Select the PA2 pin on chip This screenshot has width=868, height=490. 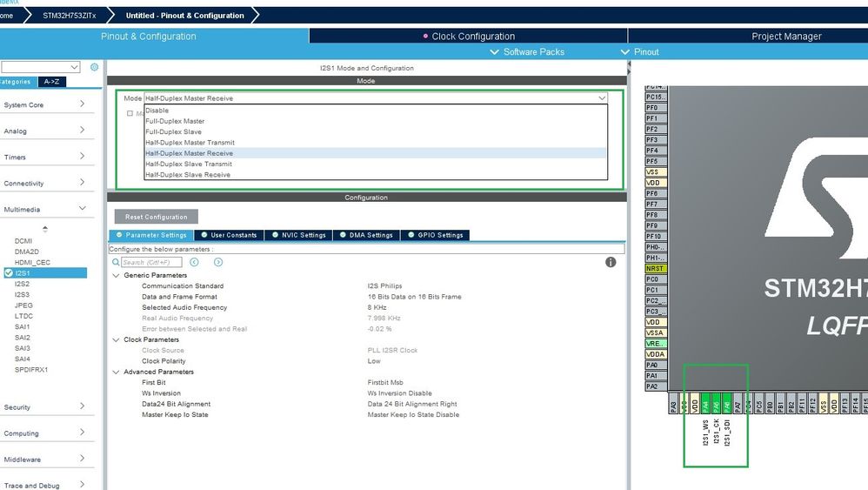[x=656, y=386]
